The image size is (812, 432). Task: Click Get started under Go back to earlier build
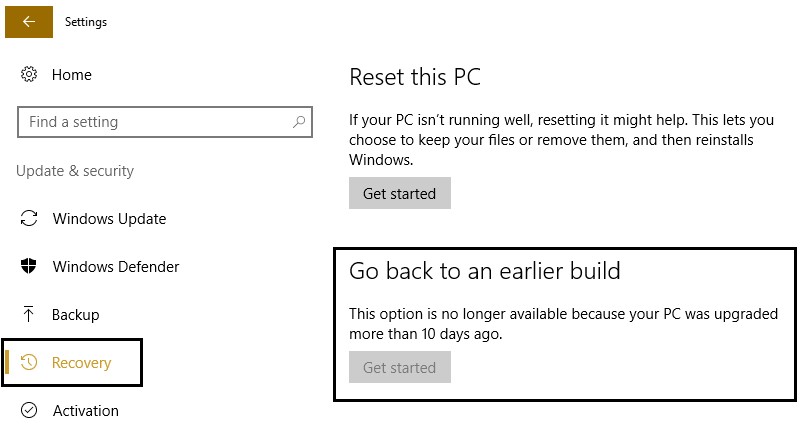(399, 368)
